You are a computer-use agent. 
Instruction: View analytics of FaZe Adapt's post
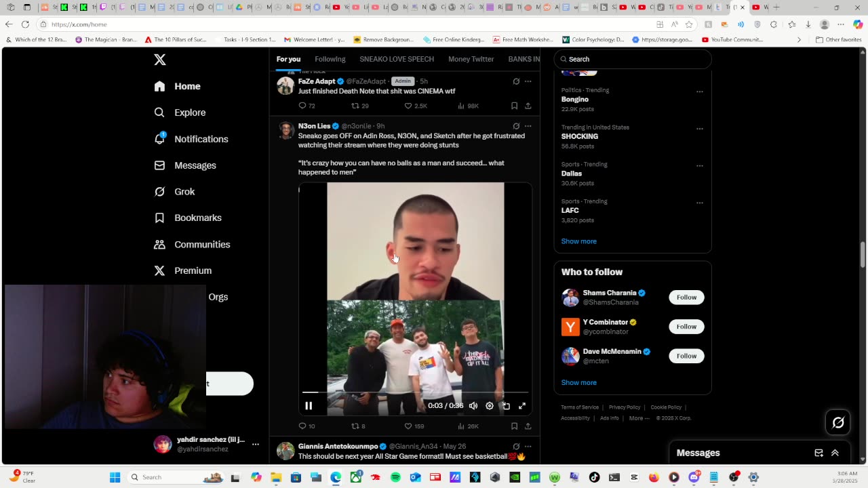(468, 106)
